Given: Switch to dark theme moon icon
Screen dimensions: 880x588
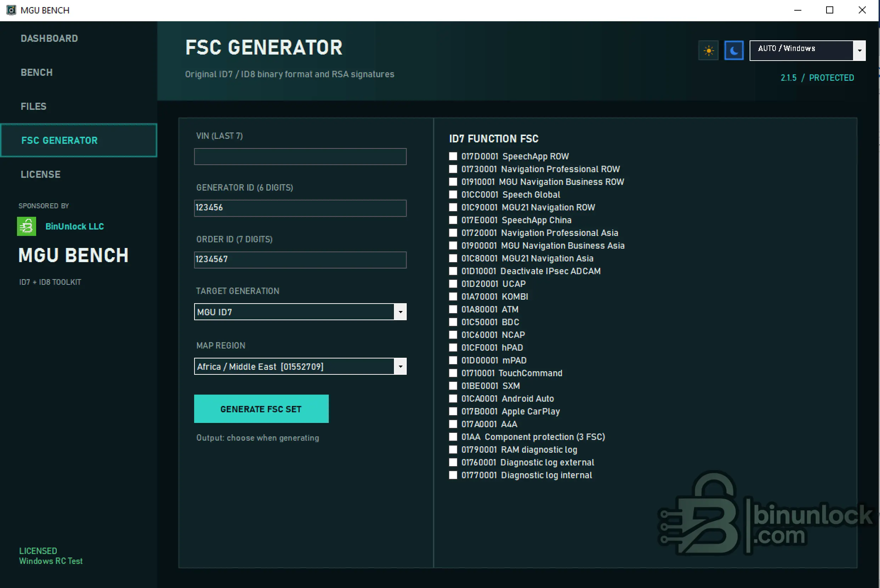Looking at the screenshot, I should tap(734, 50).
